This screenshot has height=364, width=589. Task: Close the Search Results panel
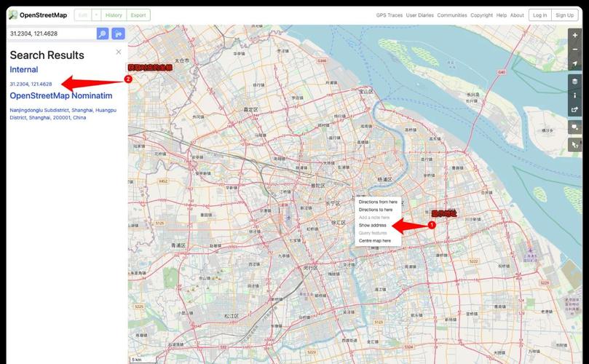[119, 52]
